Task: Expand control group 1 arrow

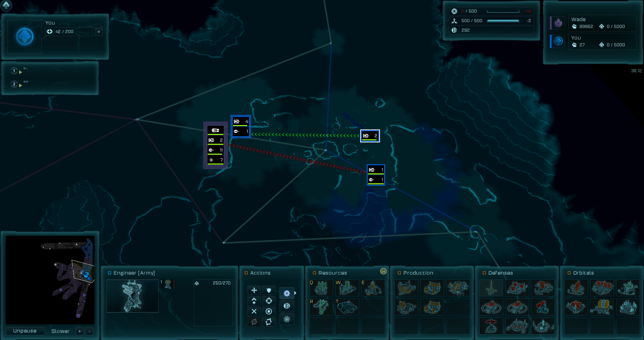Action: 20,72
